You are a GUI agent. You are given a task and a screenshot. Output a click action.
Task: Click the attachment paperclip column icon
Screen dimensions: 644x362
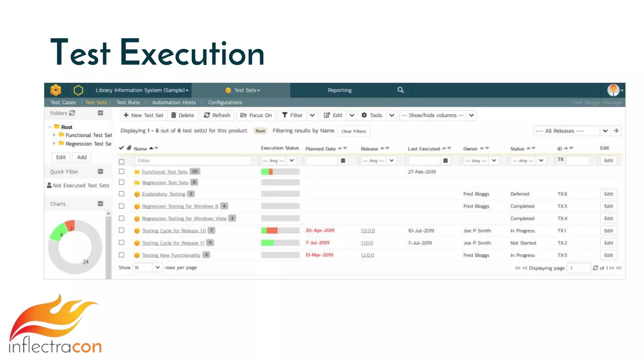(129, 148)
